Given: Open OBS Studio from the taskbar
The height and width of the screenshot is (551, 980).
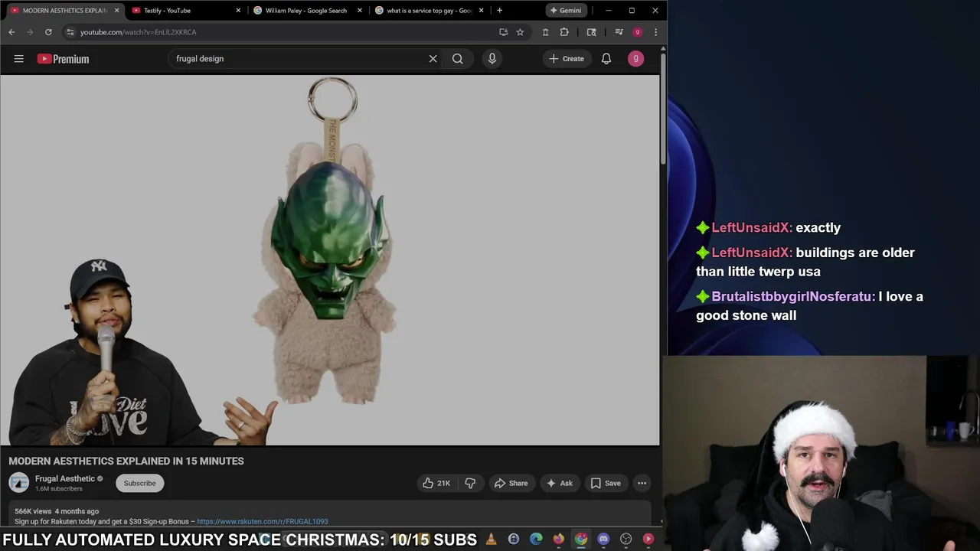Looking at the screenshot, I should 626,539.
